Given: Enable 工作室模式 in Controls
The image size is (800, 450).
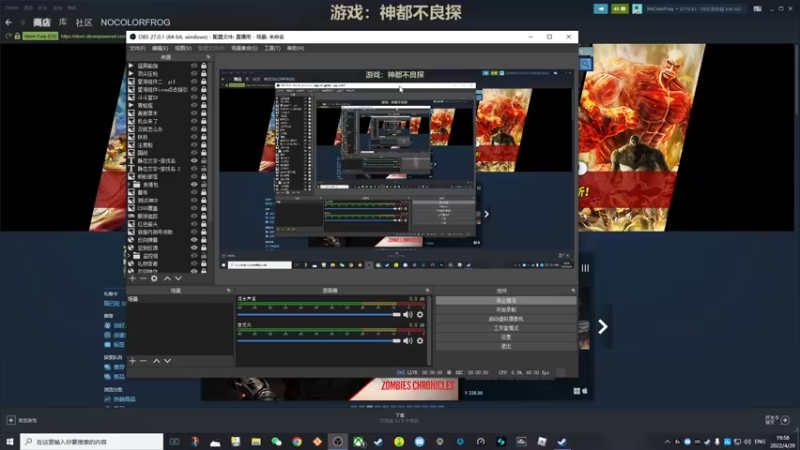Looking at the screenshot, I should pos(506,328).
